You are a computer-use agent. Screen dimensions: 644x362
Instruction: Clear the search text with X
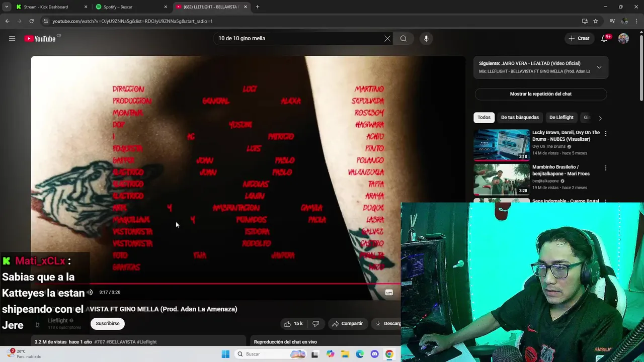coord(387,38)
